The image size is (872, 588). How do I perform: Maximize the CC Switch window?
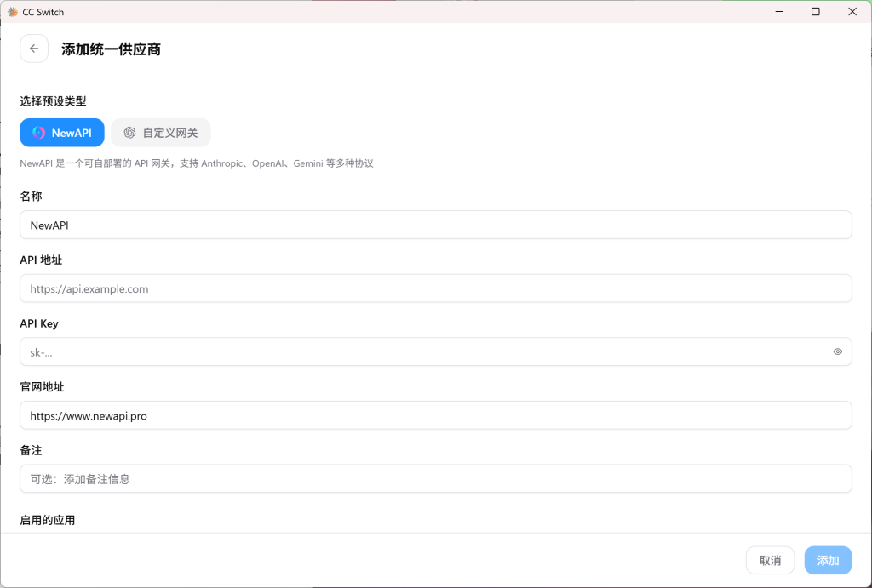816,12
